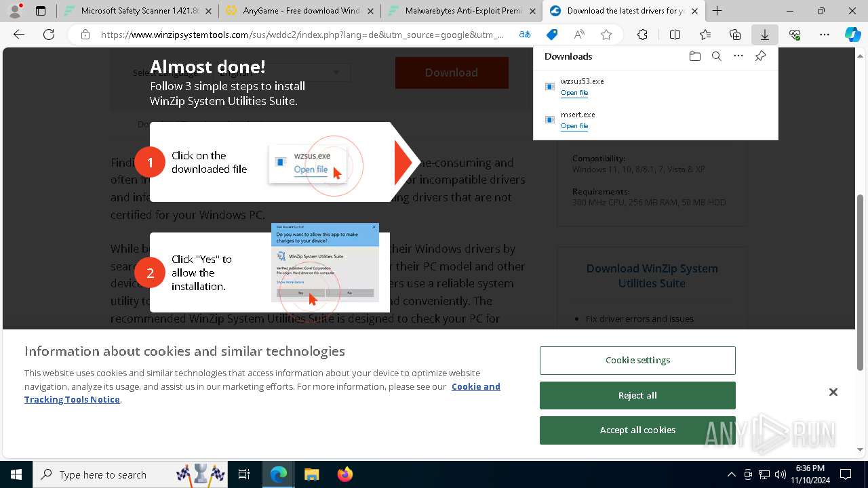Close the Malwarebytes Anti-Exploit tab
This screenshot has width=868, height=488.
(x=533, y=11)
